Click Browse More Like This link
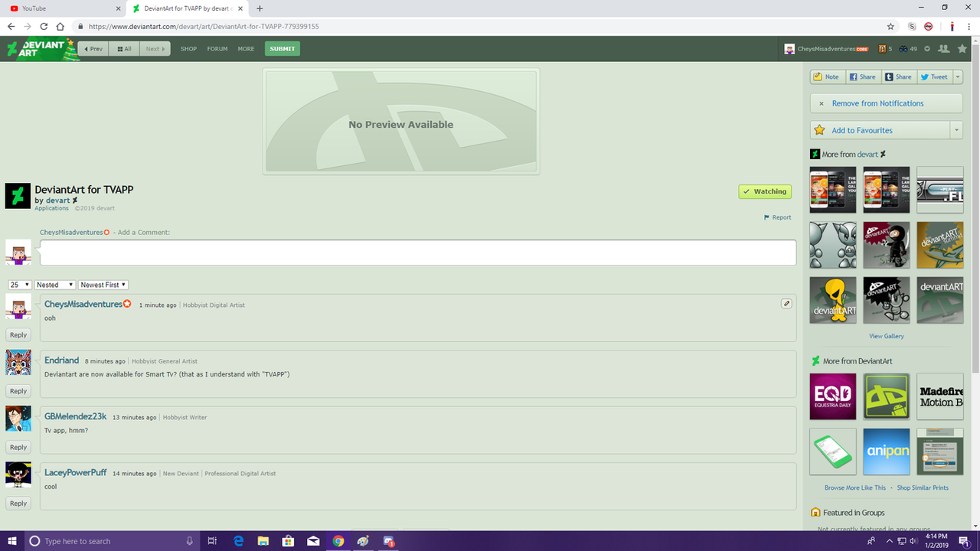This screenshot has width=980, height=551. pos(855,487)
